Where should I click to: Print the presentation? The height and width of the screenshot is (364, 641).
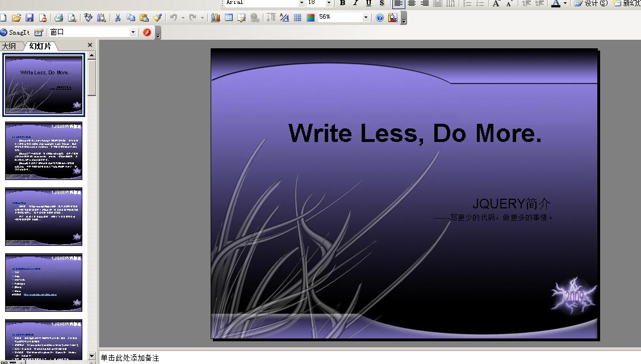pyautogui.click(x=59, y=18)
